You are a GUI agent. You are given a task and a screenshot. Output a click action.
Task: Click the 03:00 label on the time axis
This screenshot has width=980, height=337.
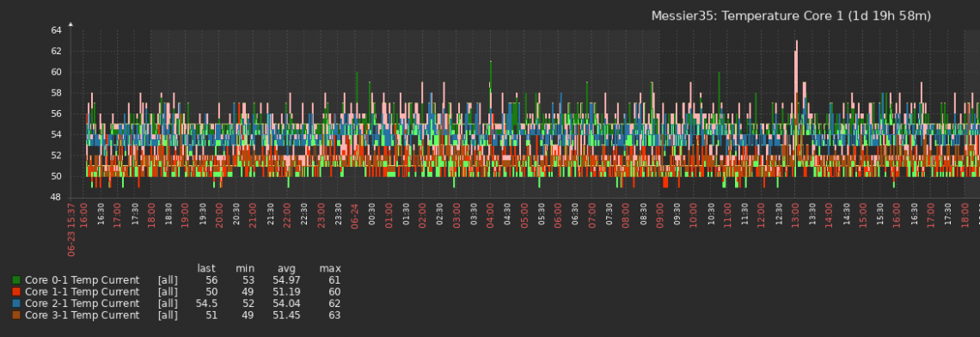coord(456,215)
